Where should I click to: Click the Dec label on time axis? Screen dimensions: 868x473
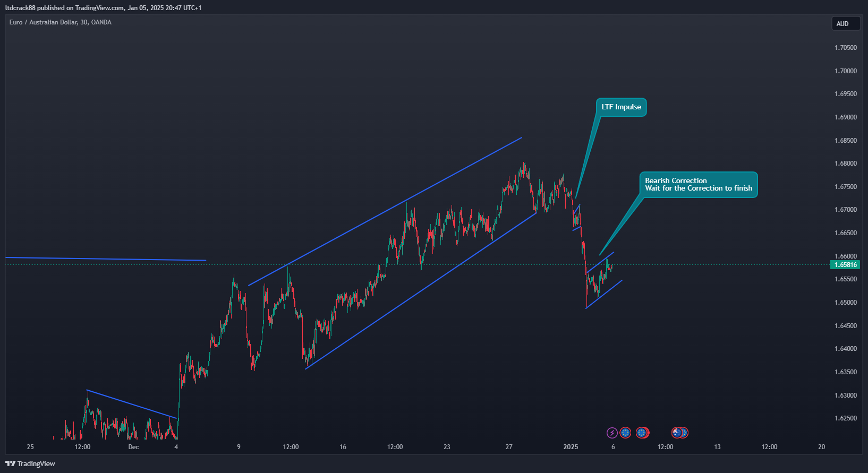pyautogui.click(x=133, y=447)
